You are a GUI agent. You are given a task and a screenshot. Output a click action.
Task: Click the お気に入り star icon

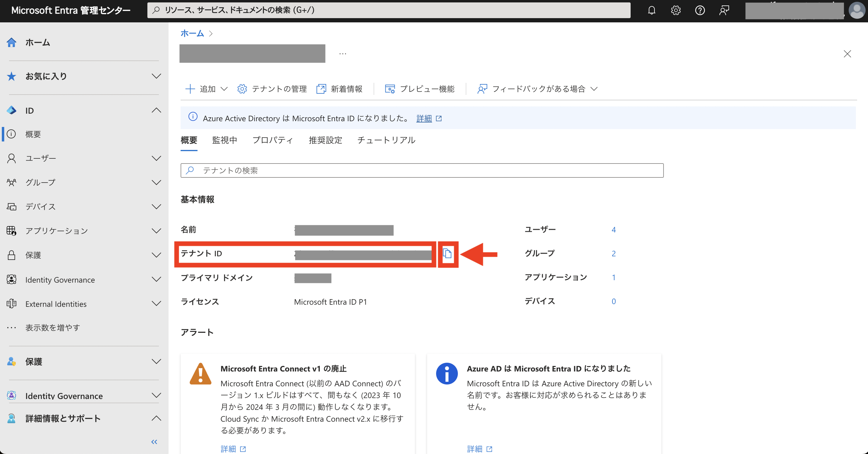11,76
